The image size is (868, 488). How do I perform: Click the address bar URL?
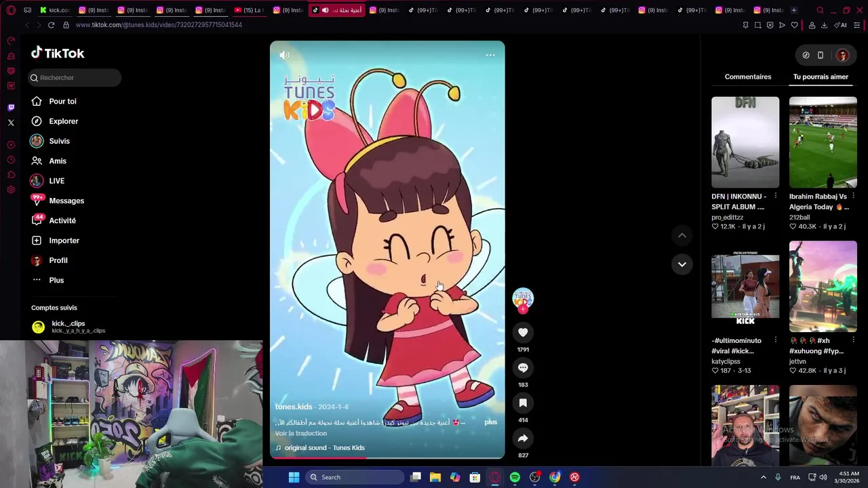point(159,25)
